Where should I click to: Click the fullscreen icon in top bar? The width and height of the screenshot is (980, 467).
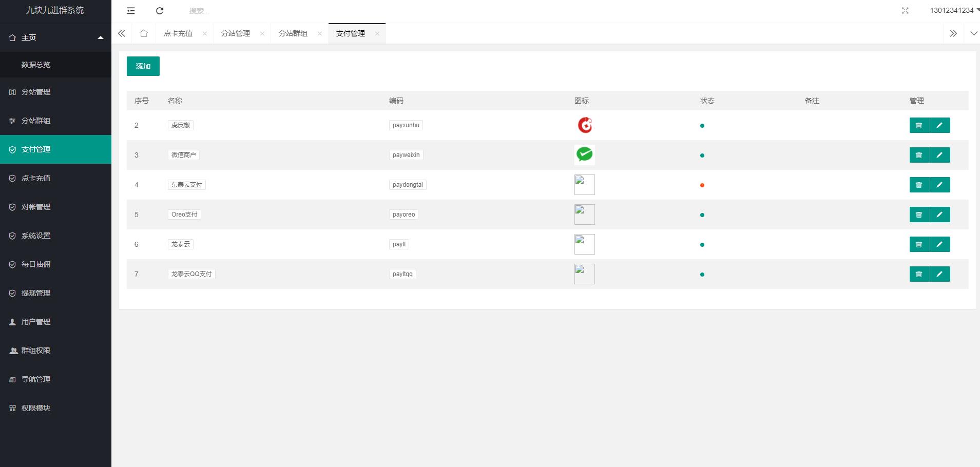[905, 11]
